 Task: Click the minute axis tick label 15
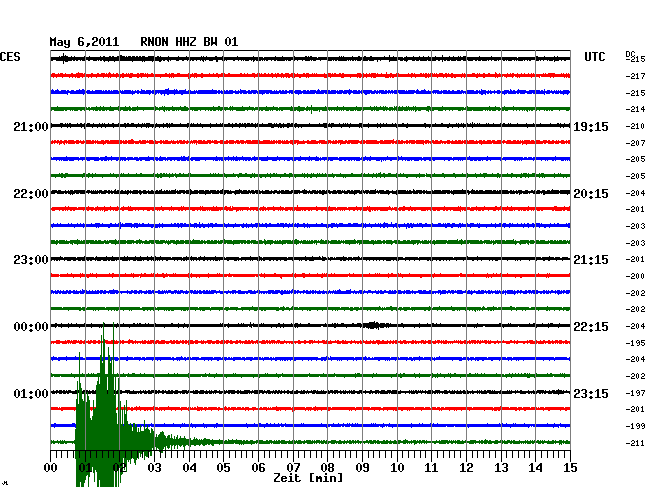570,468
